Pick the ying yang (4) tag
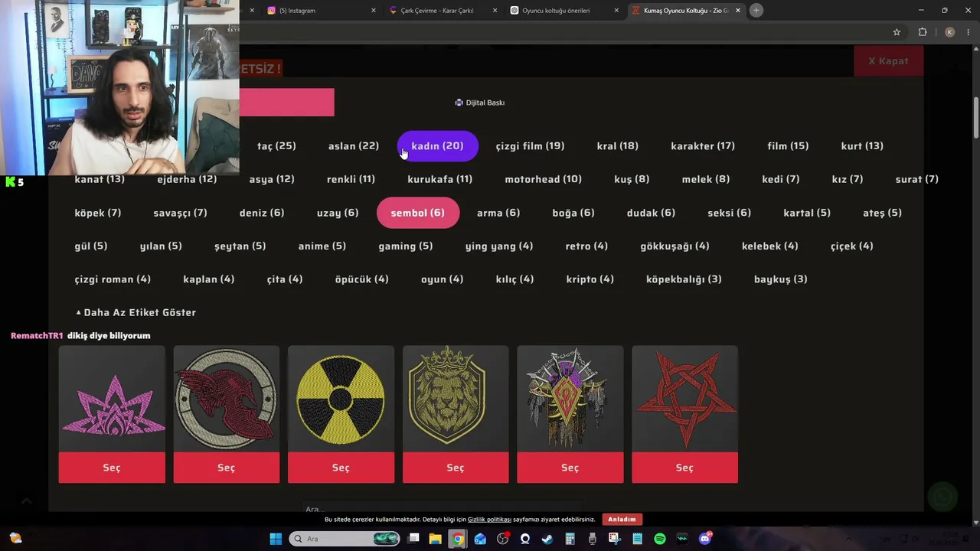980x551 pixels. 499,246
